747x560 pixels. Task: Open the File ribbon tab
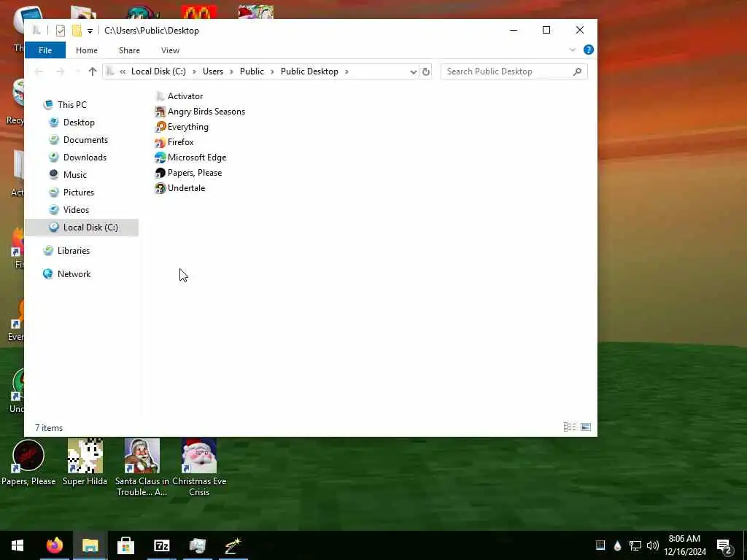coord(45,50)
